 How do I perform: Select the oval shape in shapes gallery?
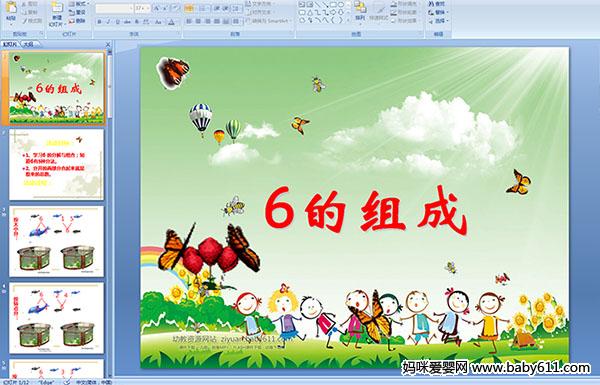pyautogui.click(x=340, y=4)
